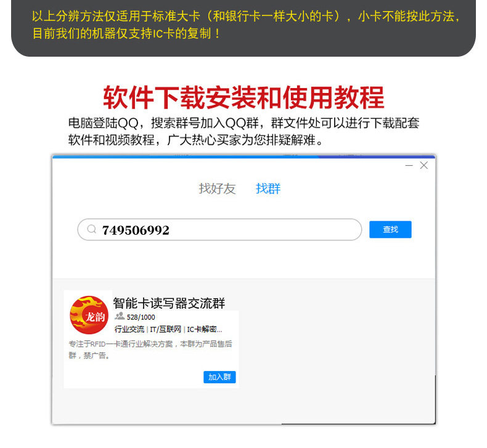This screenshot has height=448, width=487.
Task: Click the yellow notice about IC卡 copying
Action: click(245, 25)
